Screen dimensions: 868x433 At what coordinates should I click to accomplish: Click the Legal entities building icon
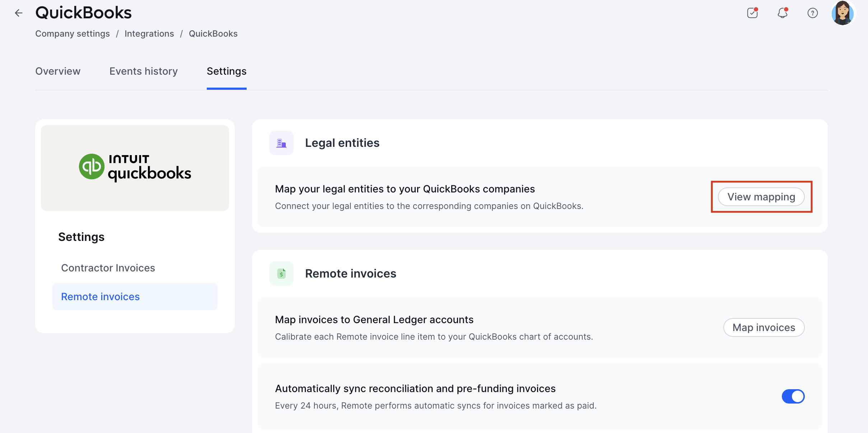point(281,143)
